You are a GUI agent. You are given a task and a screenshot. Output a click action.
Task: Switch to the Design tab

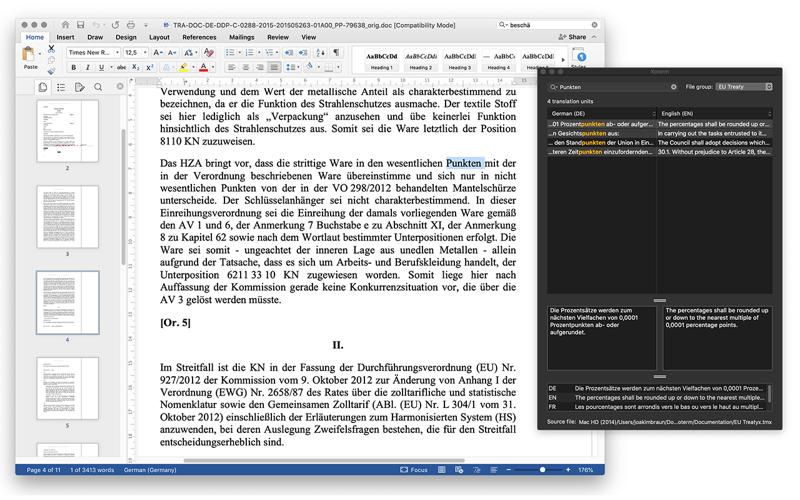pyautogui.click(x=126, y=37)
